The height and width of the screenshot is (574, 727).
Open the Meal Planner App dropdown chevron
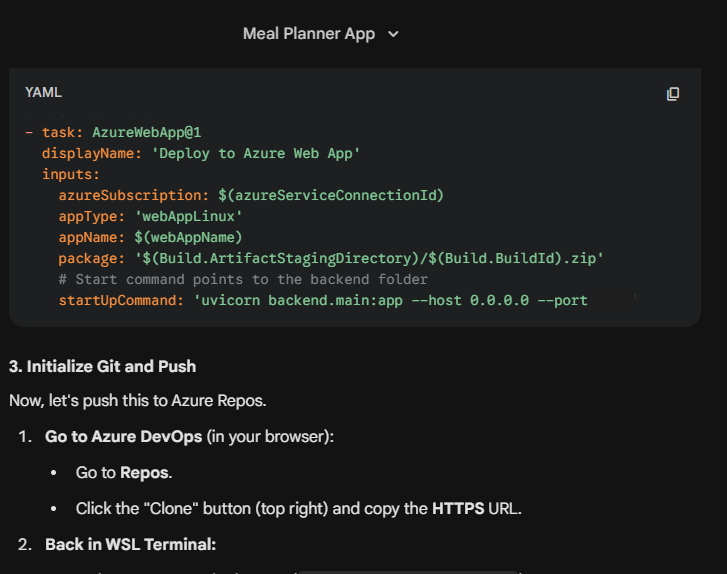pos(393,34)
